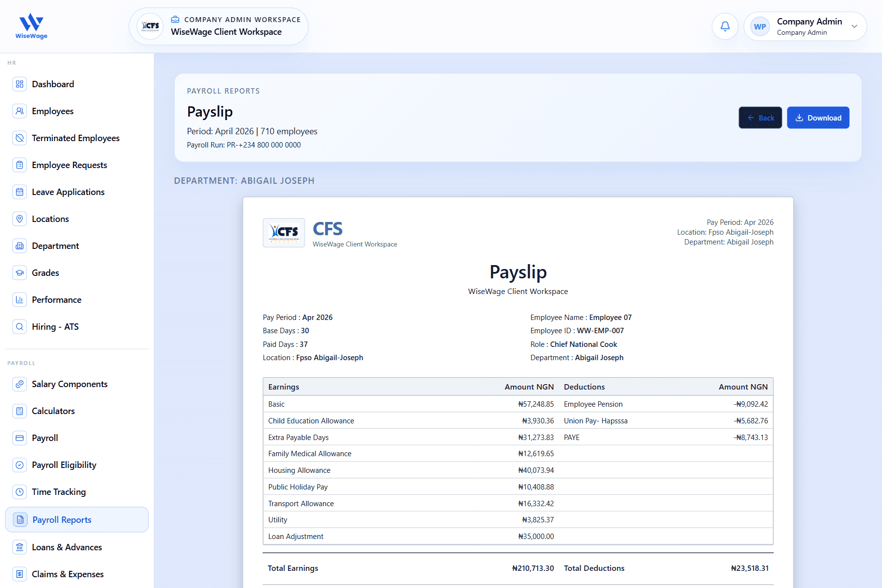The image size is (882, 588).
Task: Click the Terminated Employees icon
Action: (20, 138)
